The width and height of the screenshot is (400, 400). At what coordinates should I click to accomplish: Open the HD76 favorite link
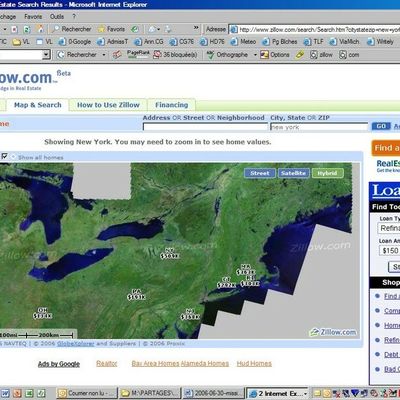(212, 42)
